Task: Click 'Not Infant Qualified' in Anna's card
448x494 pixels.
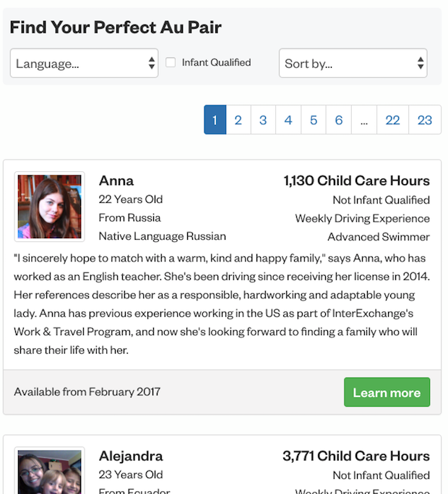Action: [382, 200]
